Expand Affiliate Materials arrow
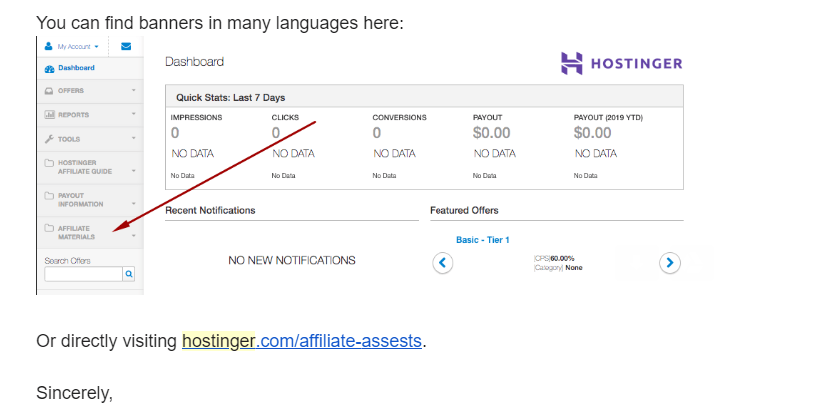836x407 pixels. pos(134,236)
